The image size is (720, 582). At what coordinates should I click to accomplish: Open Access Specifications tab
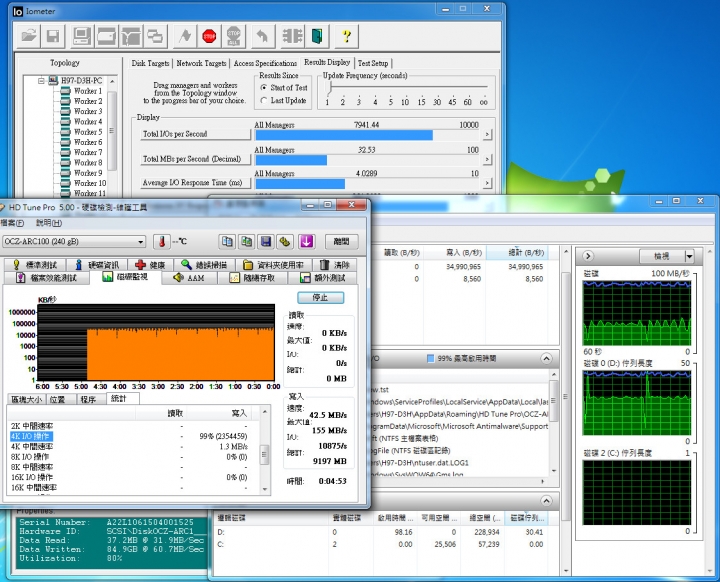pos(265,63)
